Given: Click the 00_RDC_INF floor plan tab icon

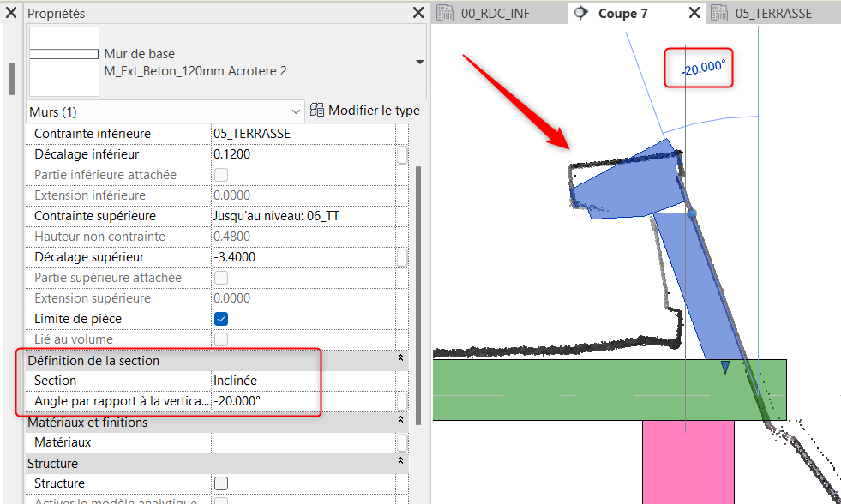Looking at the screenshot, I should tap(444, 13).
